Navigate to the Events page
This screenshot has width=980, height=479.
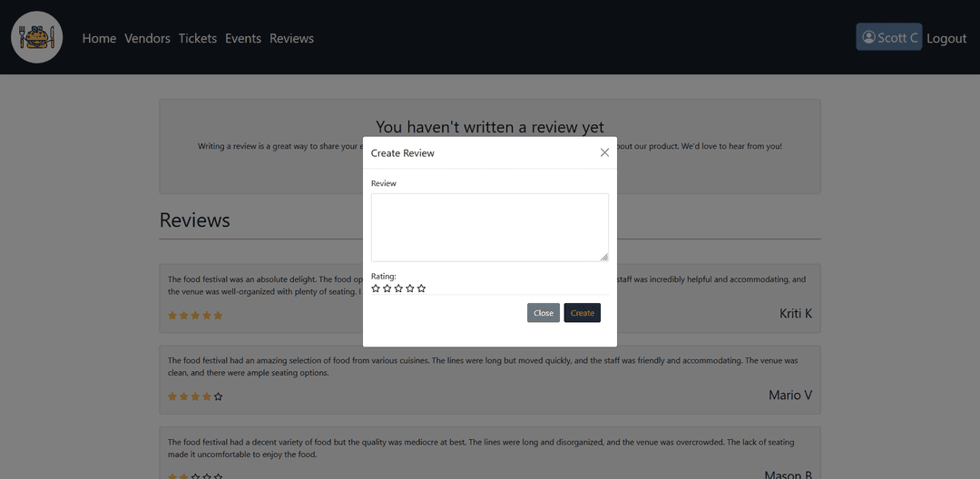[242, 38]
